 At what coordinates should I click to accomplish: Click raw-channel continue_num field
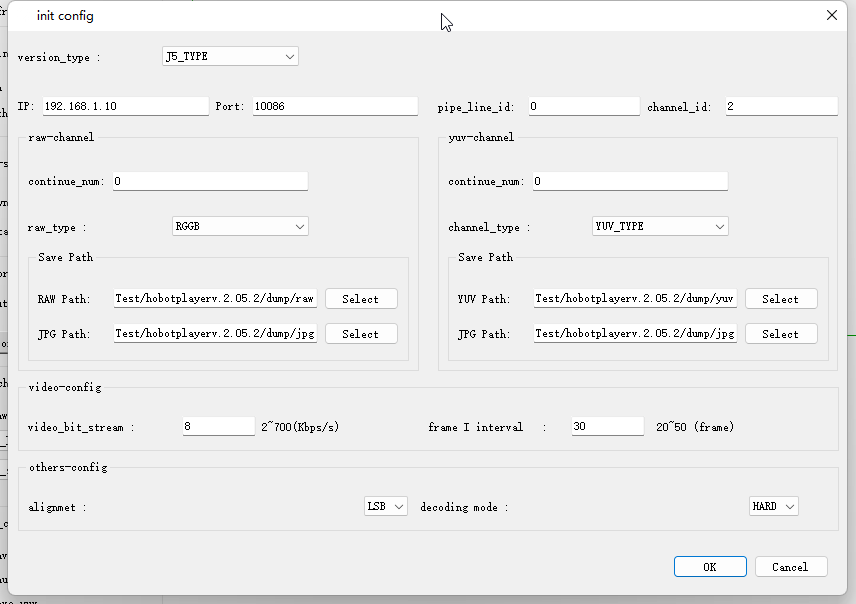click(209, 182)
